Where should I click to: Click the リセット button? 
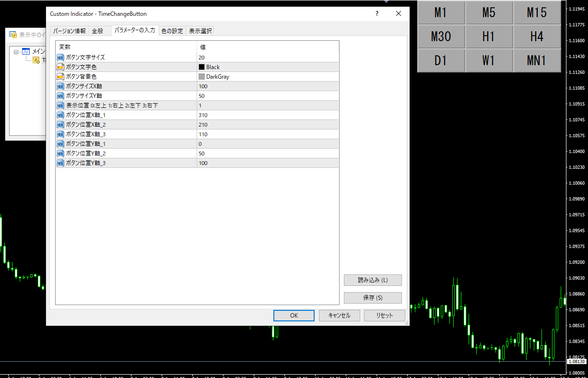(384, 316)
